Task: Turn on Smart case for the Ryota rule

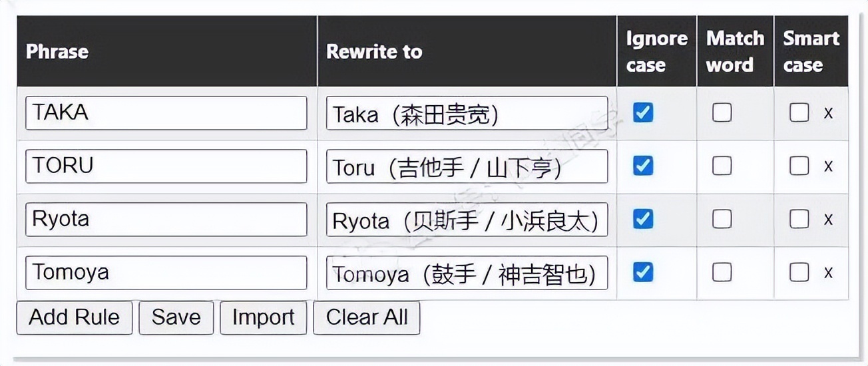Action: click(x=799, y=219)
